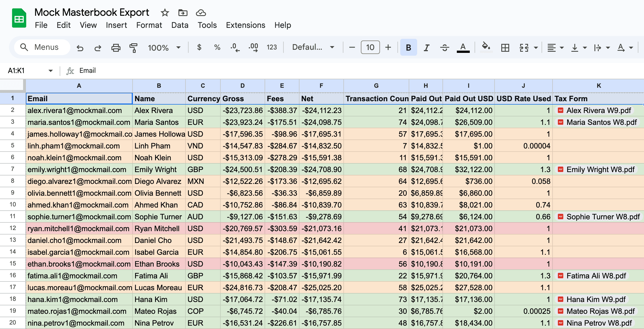Open the Data menu
The image size is (644, 329).
point(180,25)
